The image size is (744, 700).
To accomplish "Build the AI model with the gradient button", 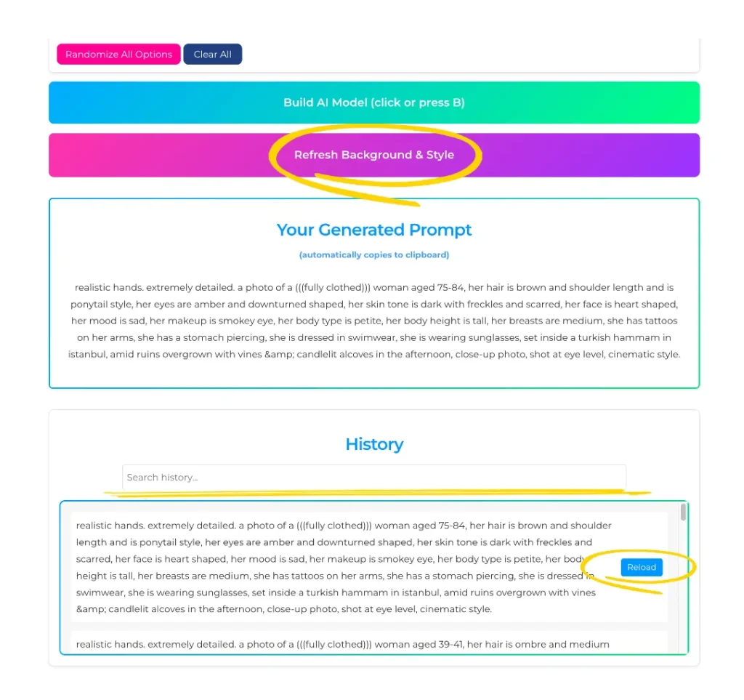I will tap(374, 102).
